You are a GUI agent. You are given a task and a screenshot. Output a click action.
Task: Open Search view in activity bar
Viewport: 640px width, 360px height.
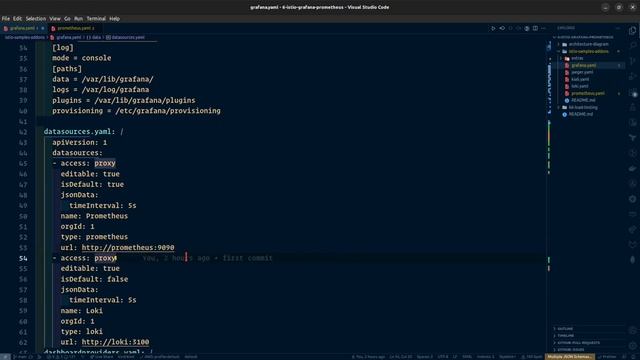[633, 45]
